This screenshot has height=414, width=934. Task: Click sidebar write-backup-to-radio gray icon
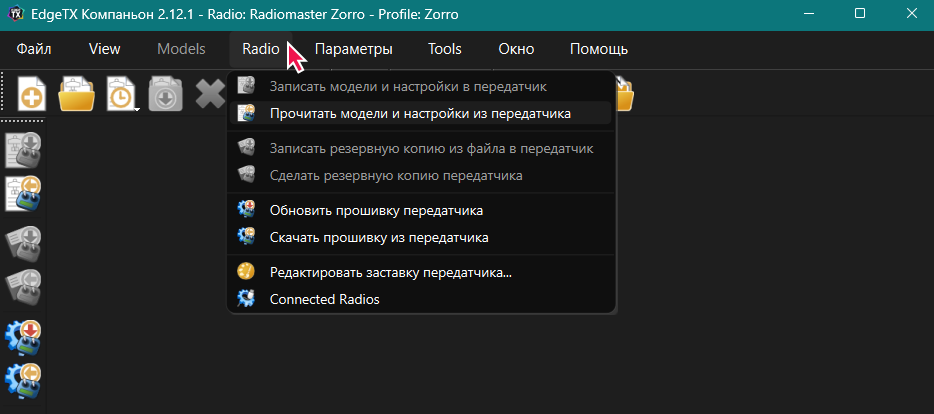(x=24, y=244)
